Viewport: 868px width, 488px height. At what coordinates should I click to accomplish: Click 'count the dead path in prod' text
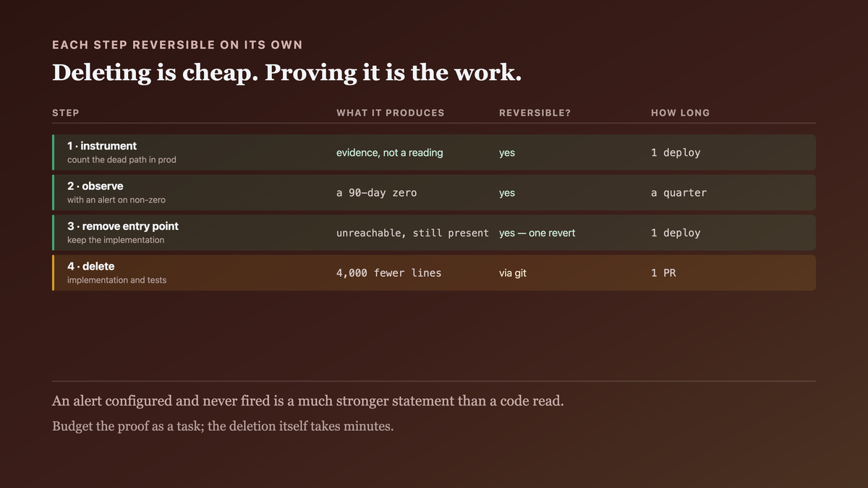point(122,160)
